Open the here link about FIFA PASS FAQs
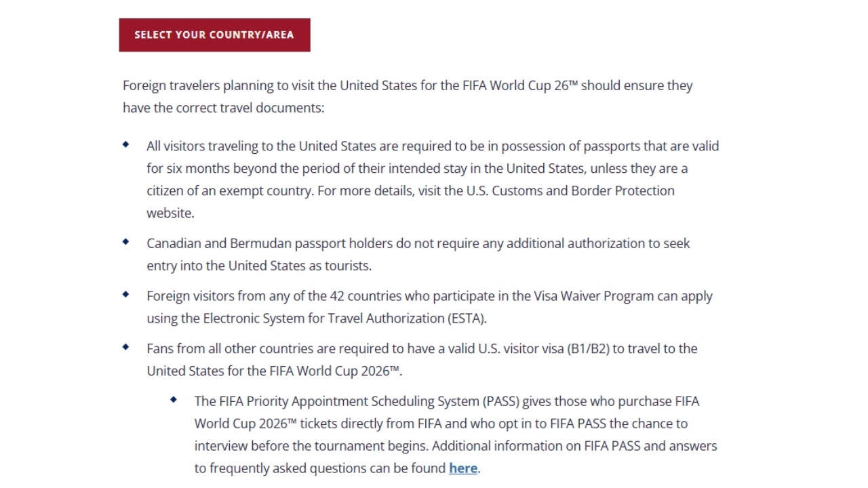This screenshot has width=868, height=488. tap(462, 468)
